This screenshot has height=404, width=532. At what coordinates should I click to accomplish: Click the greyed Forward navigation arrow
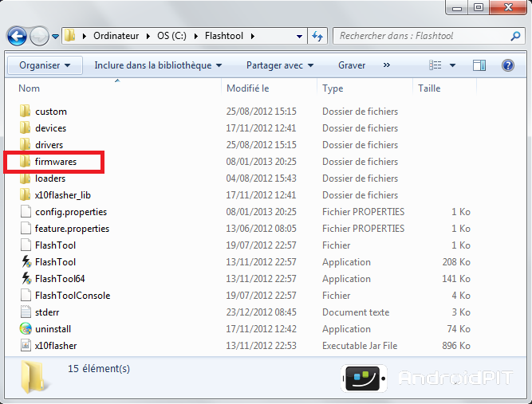point(39,36)
